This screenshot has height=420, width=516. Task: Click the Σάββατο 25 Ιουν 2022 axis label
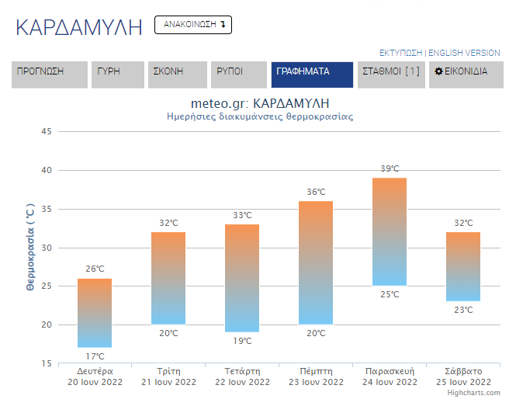pyautogui.click(x=464, y=377)
